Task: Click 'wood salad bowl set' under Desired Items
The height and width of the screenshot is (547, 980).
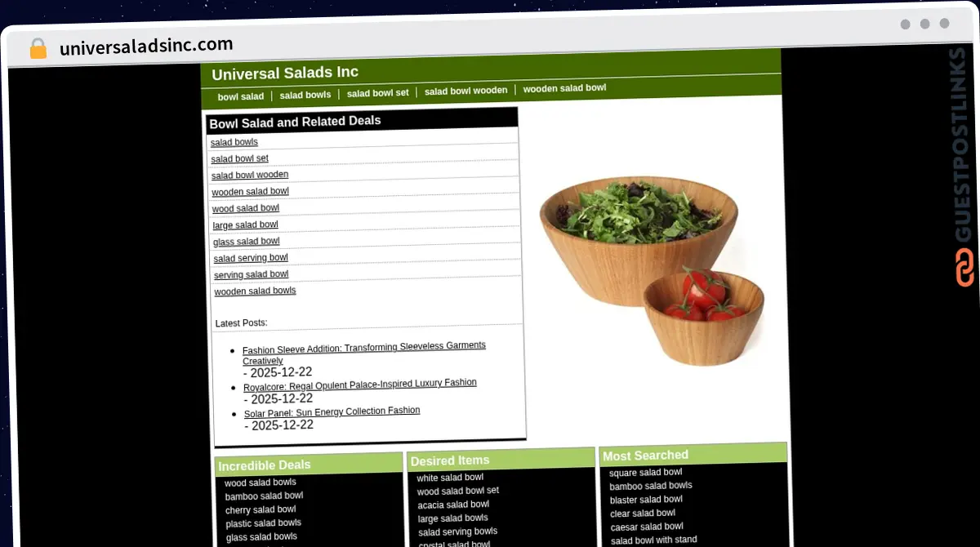Action: tap(458, 491)
